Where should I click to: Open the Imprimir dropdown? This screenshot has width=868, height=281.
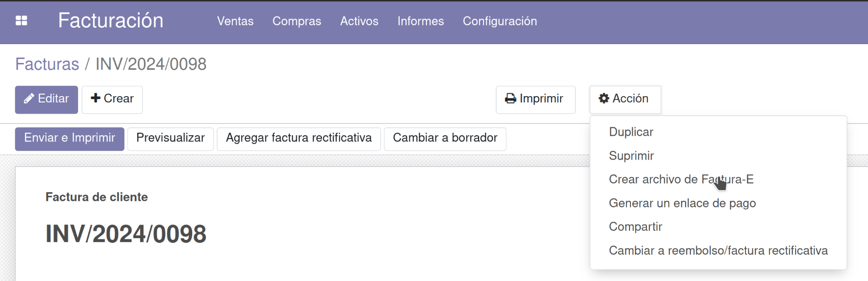tap(536, 100)
